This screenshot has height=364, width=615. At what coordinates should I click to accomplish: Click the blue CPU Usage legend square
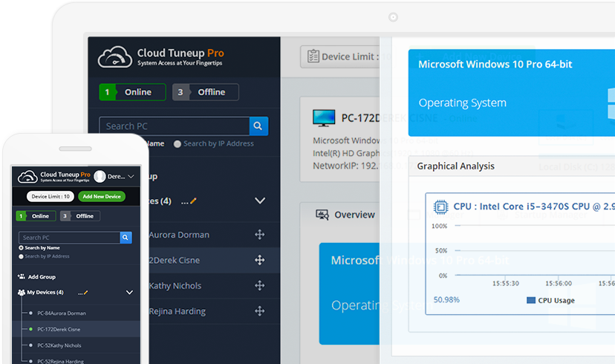(x=530, y=300)
